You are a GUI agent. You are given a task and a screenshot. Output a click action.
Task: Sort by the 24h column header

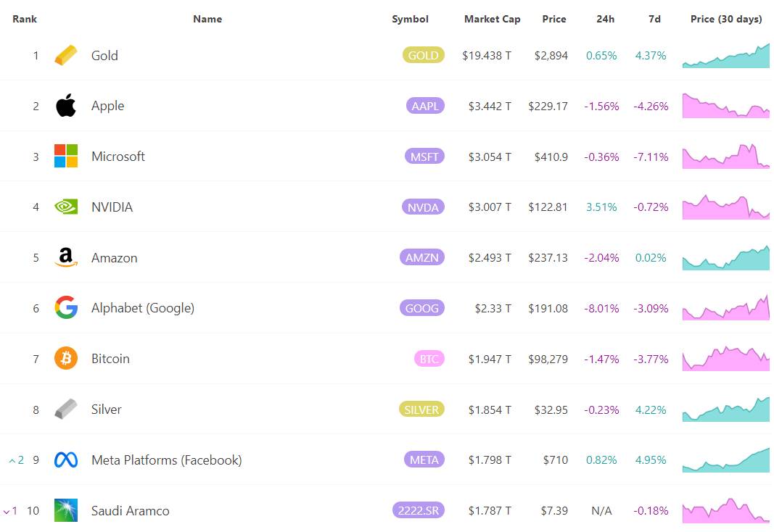click(605, 20)
